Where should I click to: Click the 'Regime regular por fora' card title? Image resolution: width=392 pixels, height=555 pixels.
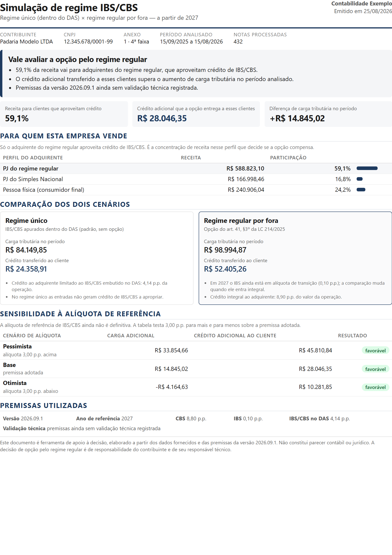tap(241, 221)
